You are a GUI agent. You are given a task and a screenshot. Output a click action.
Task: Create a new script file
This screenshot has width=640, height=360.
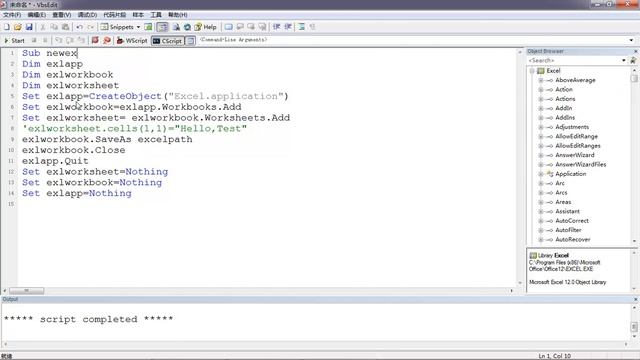(x=7, y=27)
